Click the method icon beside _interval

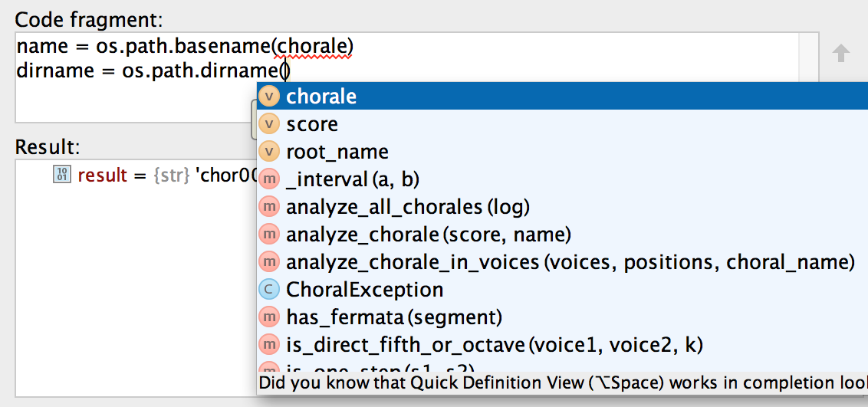pos(268,179)
